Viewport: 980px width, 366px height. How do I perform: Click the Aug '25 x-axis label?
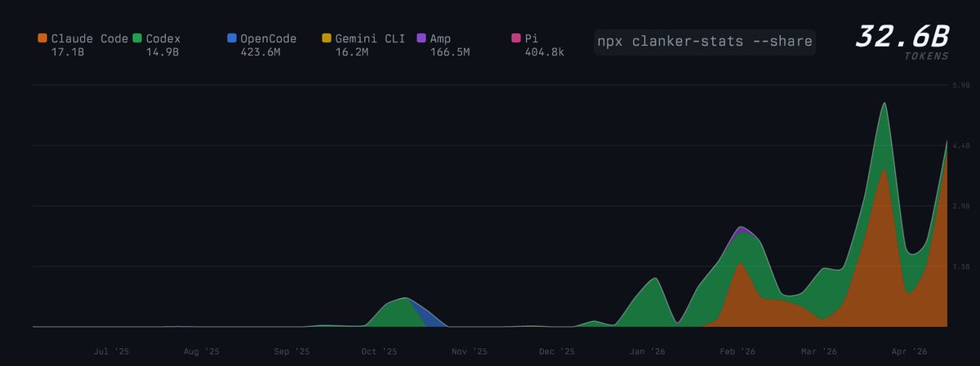[202, 352]
